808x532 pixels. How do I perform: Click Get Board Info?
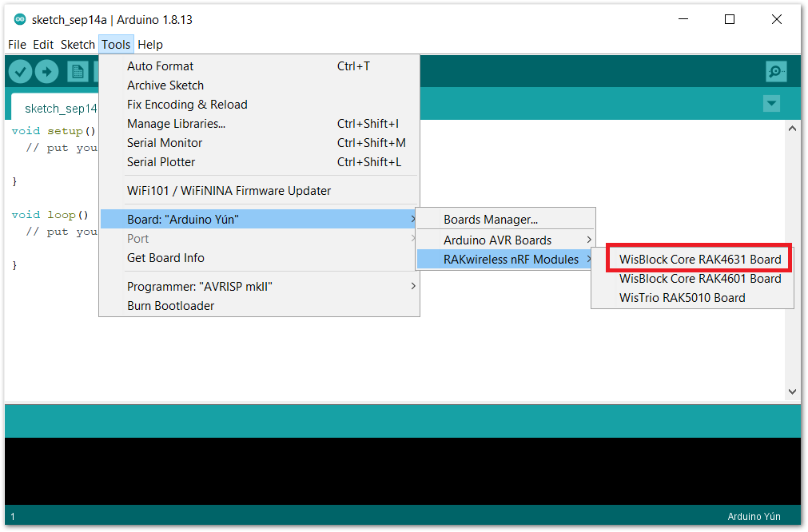259,257
